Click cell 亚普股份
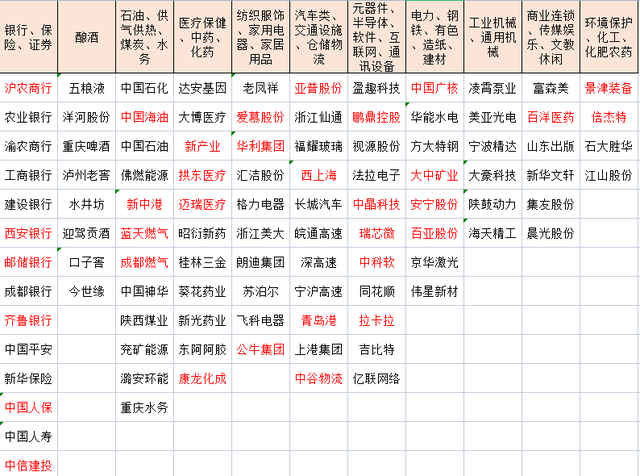The image size is (640, 476). 318,88
